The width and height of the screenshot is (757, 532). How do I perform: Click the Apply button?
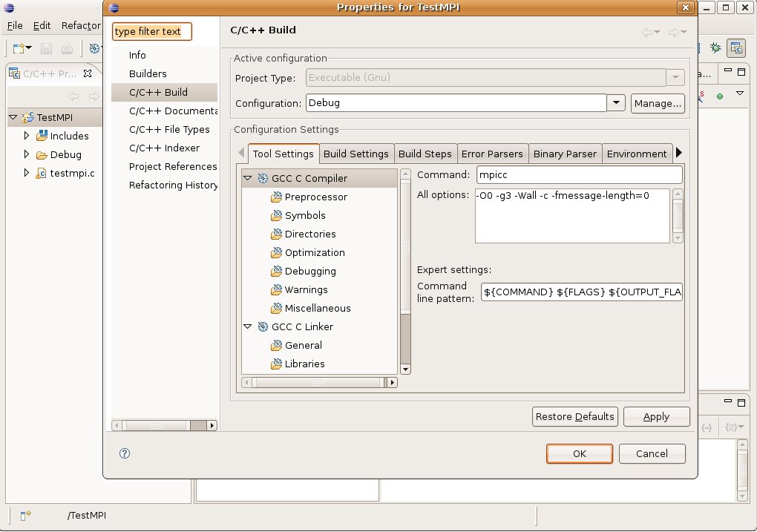pyautogui.click(x=657, y=416)
